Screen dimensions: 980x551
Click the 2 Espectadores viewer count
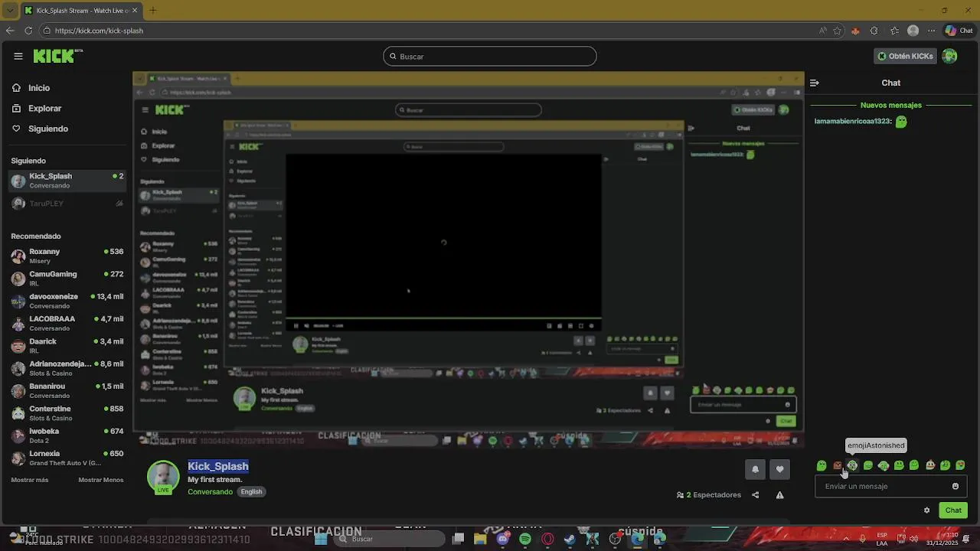tap(709, 495)
